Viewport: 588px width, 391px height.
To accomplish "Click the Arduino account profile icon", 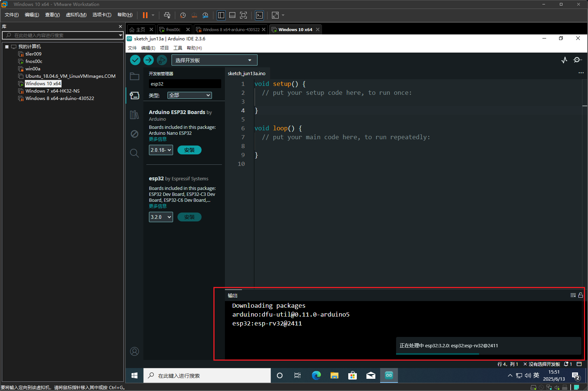I will click(134, 351).
